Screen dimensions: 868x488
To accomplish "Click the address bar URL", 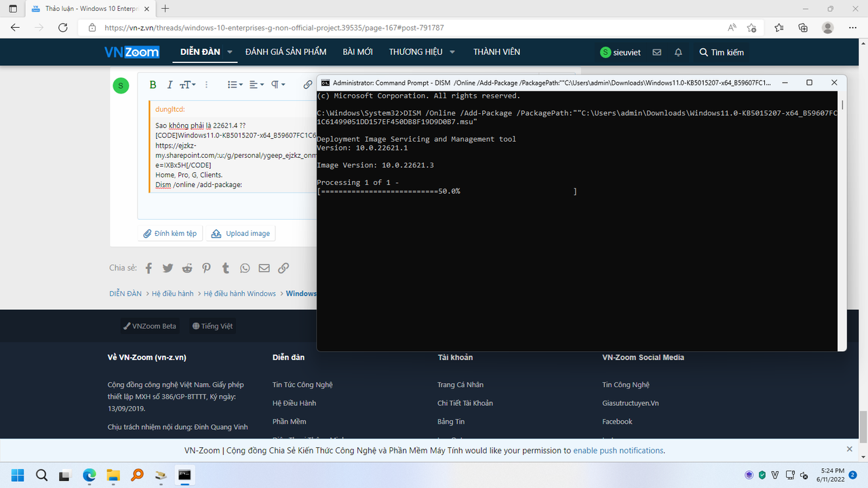I will tap(274, 28).
